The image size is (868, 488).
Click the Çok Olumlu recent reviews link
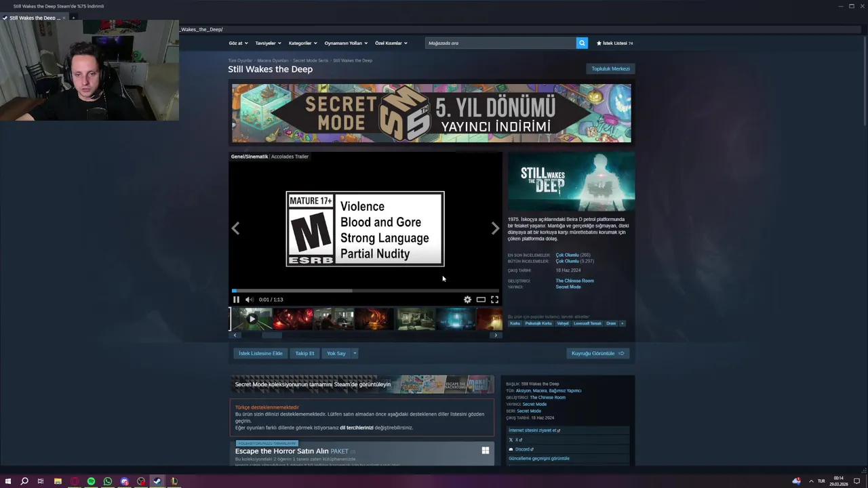pyautogui.click(x=567, y=256)
